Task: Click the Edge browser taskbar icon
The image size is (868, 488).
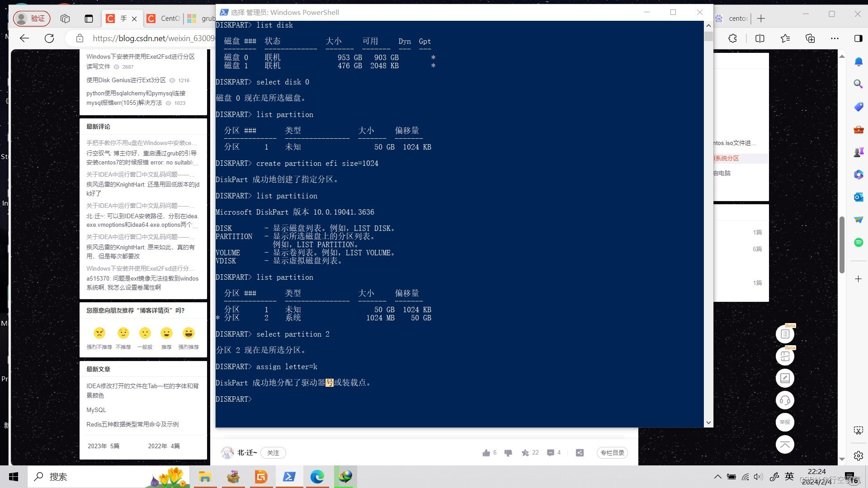Action: pyautogui.click(x=317, y=476)
